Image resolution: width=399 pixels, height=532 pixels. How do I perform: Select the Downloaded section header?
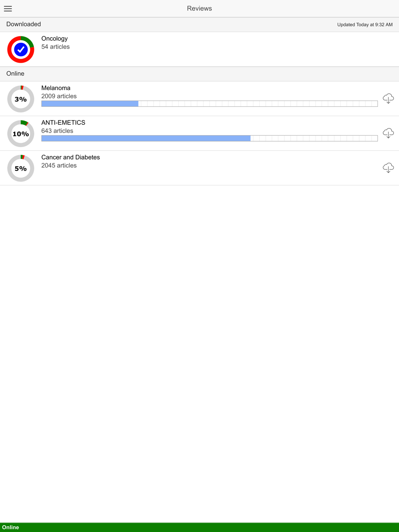199,24
